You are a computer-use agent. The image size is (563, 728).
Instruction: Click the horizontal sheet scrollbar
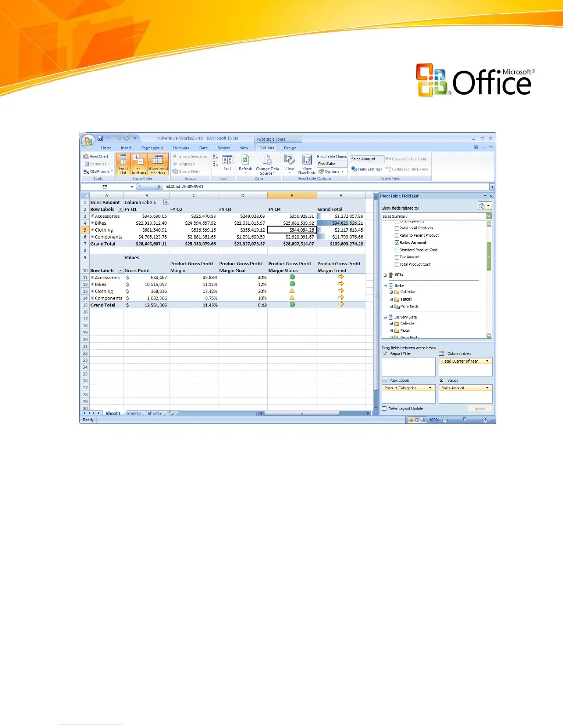[302, 414]
